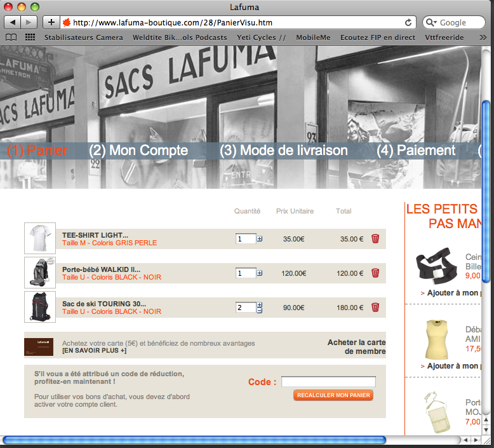494x448 pixels.
Task: Click the scroll right arrow at bottom
Action: (476, 440)
